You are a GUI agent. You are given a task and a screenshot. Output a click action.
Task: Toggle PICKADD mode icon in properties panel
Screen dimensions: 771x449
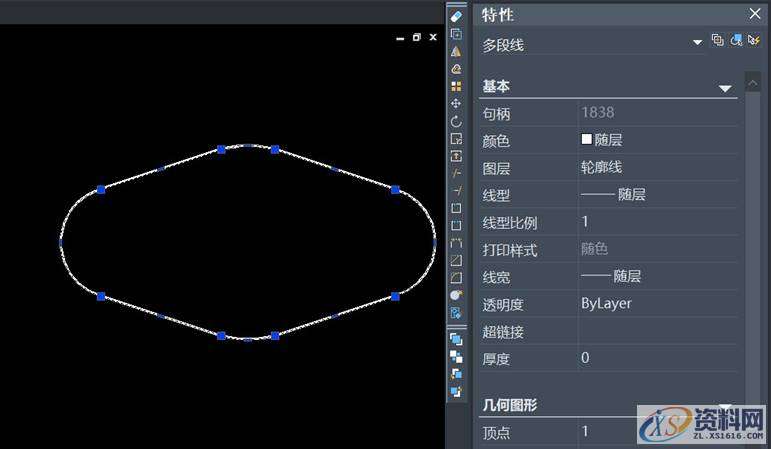pos(717,40)
